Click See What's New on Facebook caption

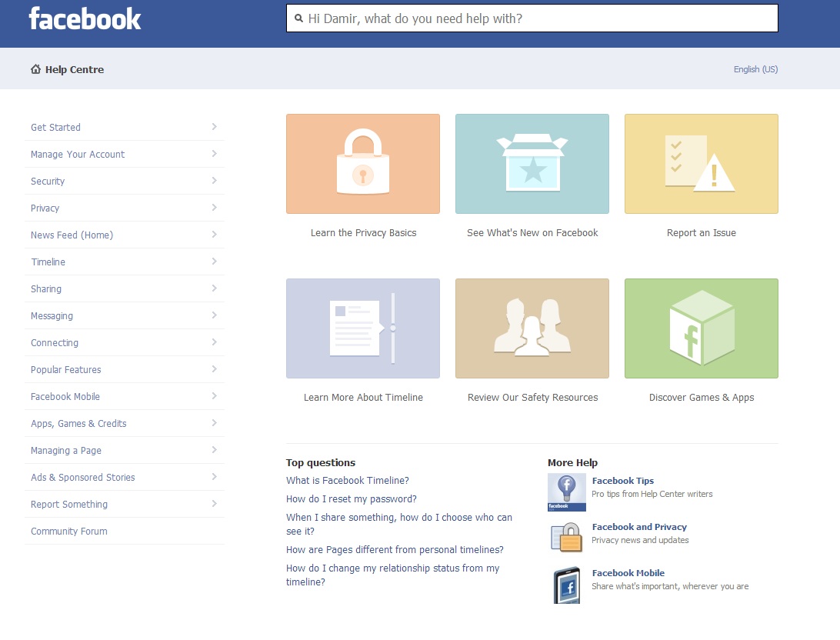point(532,233)
